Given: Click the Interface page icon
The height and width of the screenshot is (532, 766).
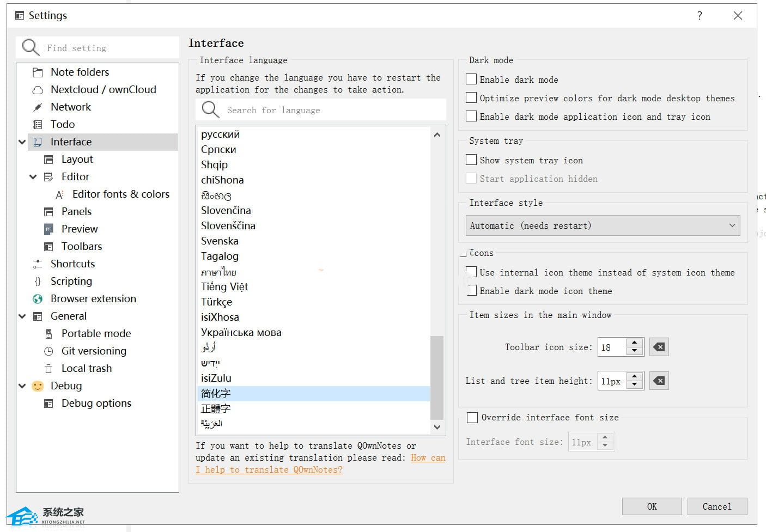Looking at the screenshot, I should tap(38, 142).
